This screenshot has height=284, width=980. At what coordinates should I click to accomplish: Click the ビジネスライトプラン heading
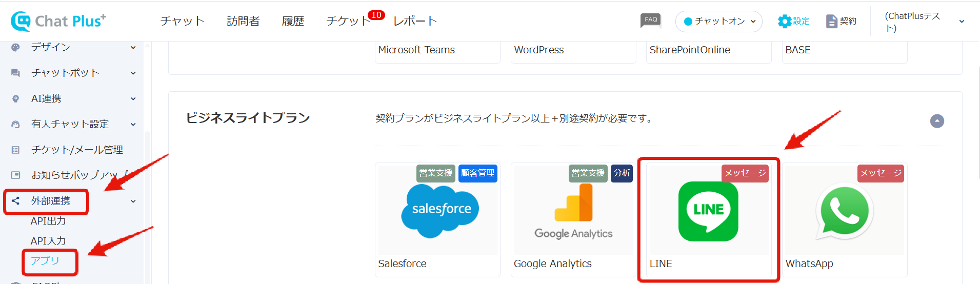pos(248,118)
